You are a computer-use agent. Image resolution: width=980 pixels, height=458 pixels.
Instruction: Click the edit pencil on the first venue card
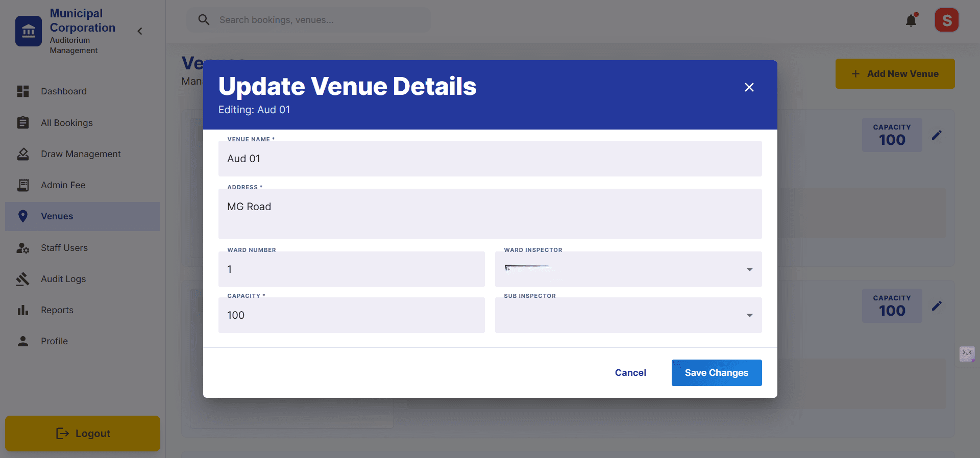pos(937,135)
